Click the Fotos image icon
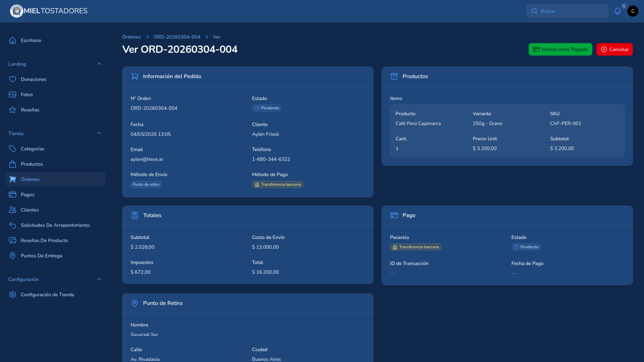The width and height of the screenshot is (644, 362). (12, 95)
